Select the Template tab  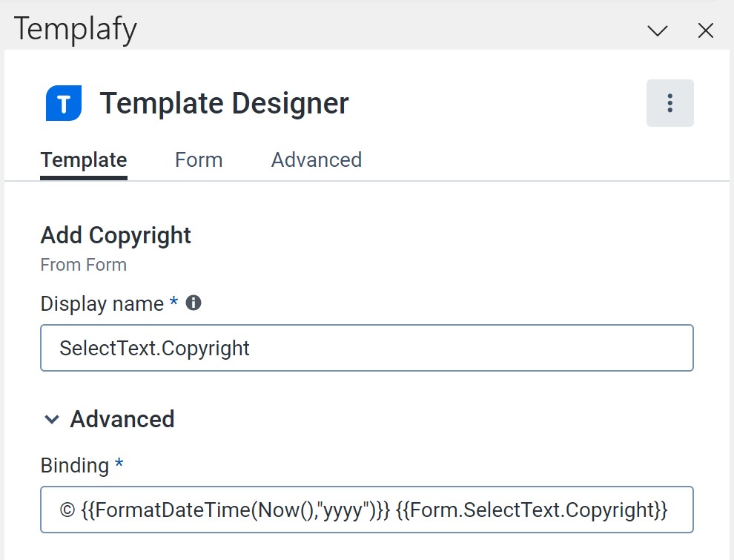click(x=83, y=159)
